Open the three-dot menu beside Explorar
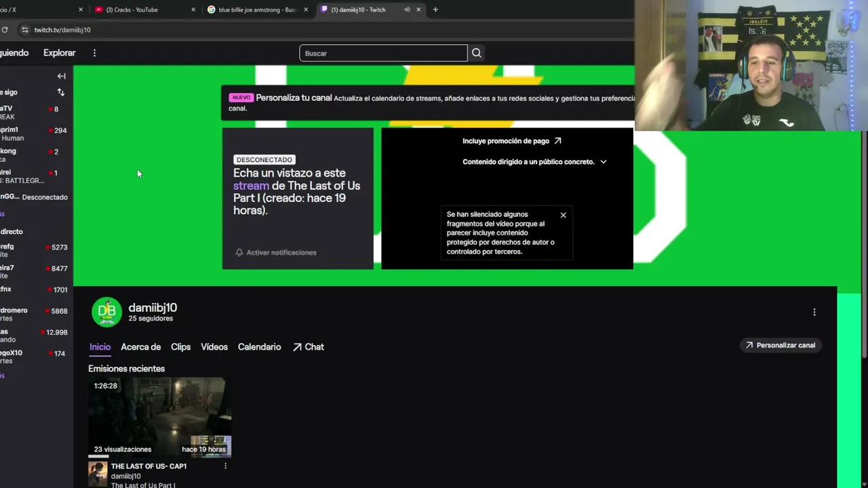The width and height of the screenshot is (868, 488). 94,53
